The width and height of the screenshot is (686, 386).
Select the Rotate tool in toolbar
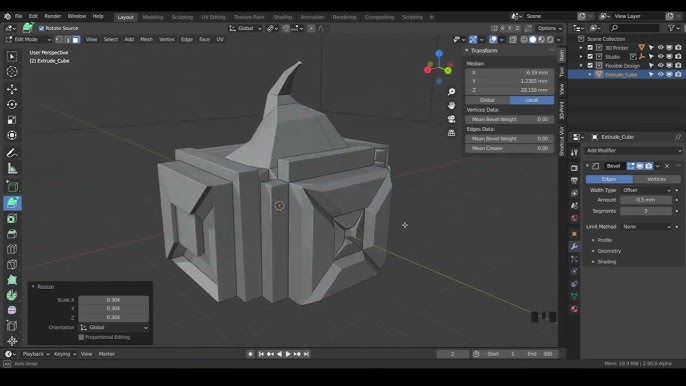tap(12, 105)
